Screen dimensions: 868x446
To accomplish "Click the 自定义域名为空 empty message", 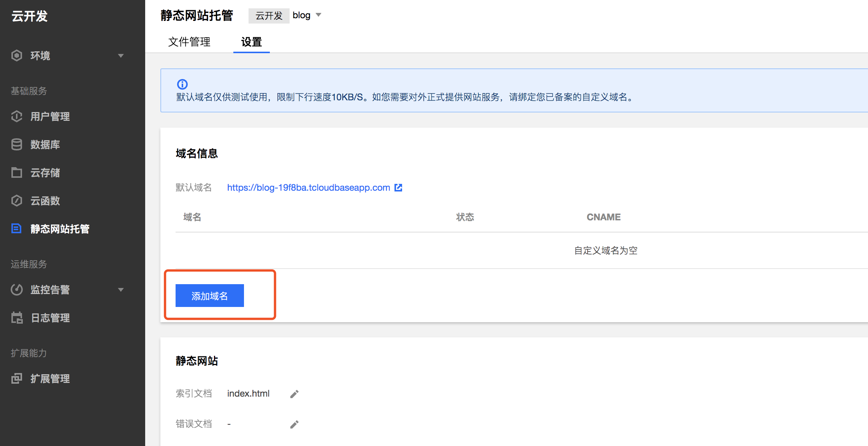I will click(606, 250).
